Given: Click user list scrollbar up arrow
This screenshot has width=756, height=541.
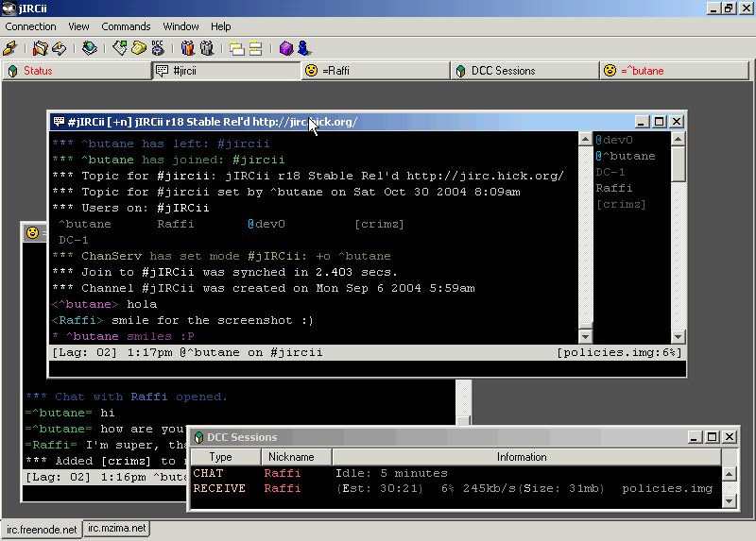Looking at the screenshot, I should click(678, 139).
